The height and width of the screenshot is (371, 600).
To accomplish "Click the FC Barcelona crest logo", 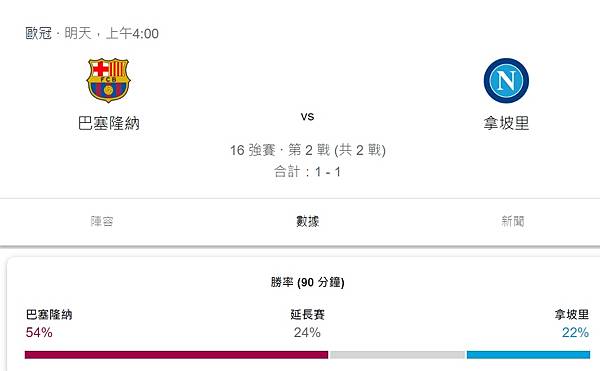I will coord(108,80).
